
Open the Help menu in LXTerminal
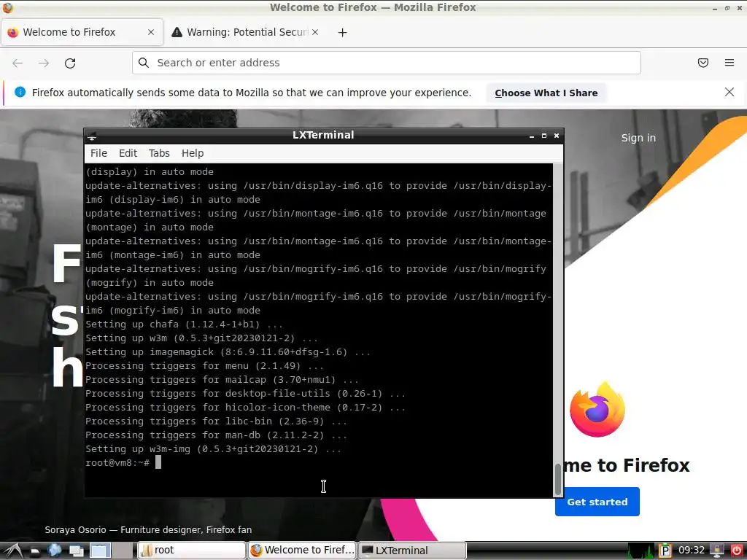[x=193, y=153]
